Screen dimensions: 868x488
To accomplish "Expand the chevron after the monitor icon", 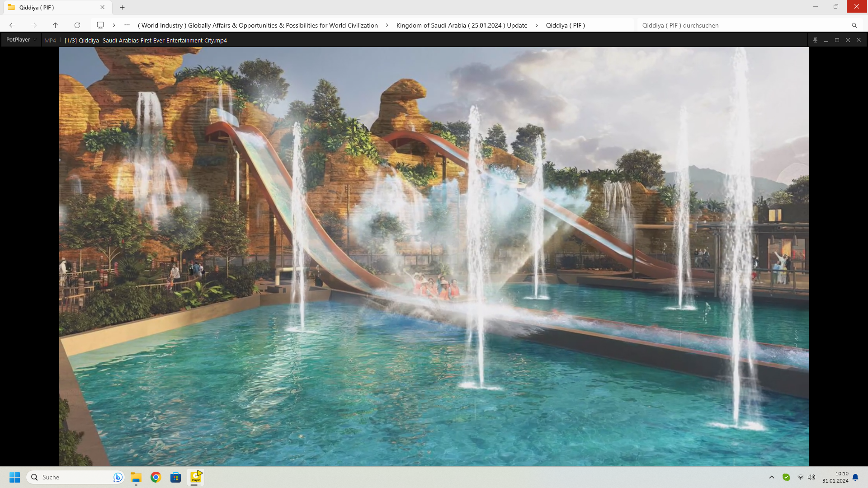I will coord(114,25).
